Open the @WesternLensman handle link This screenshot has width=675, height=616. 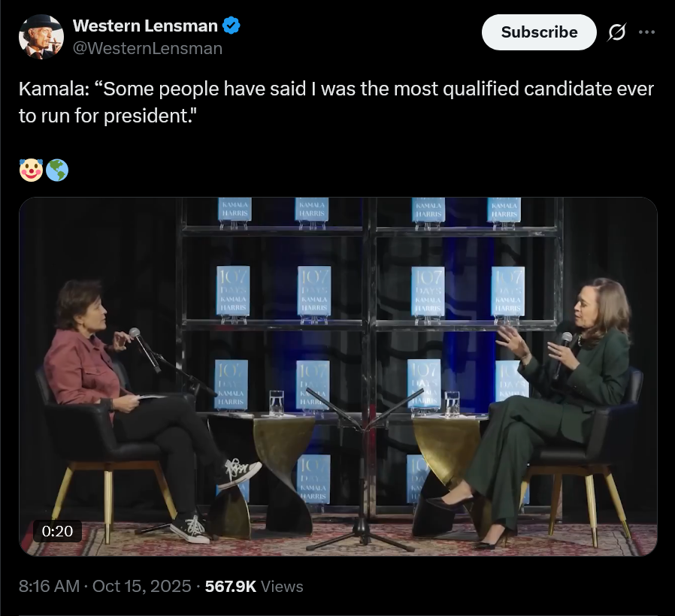(x=147, y=48)
